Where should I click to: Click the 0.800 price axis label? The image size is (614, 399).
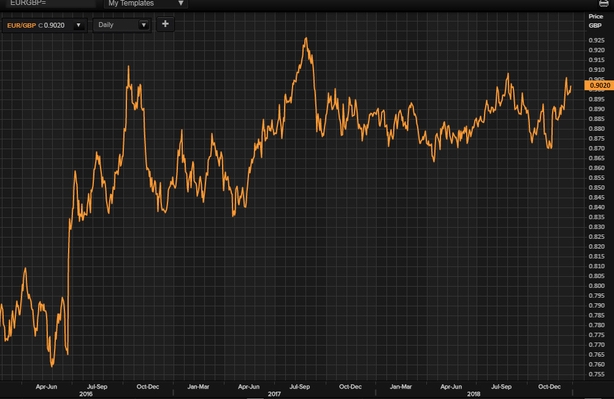pos(596,286)
